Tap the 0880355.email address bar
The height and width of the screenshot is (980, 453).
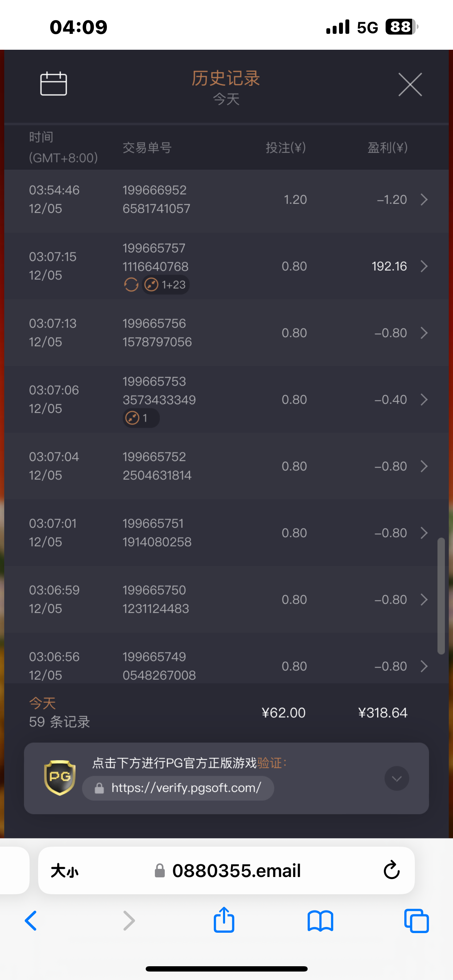point(236,870)
